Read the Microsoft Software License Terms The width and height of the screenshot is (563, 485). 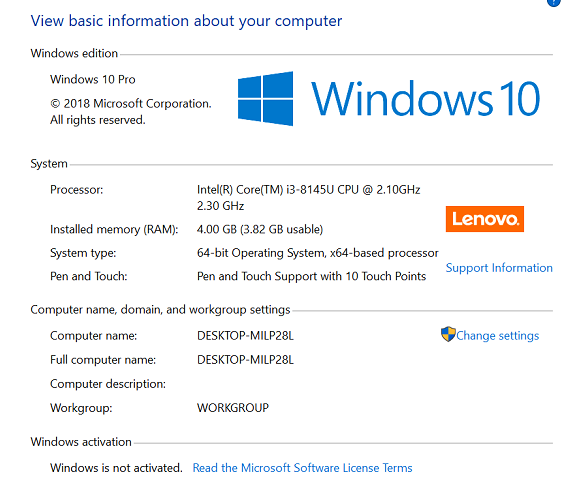302,468
